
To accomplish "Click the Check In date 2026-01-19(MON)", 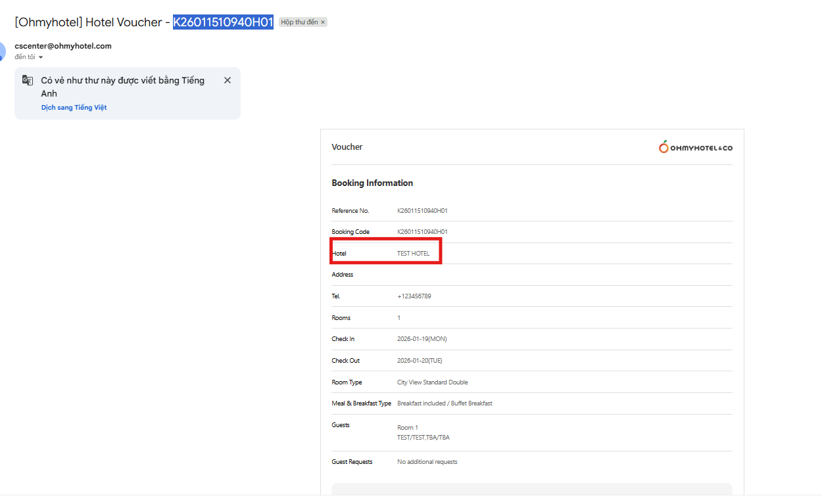I will 422,339.
